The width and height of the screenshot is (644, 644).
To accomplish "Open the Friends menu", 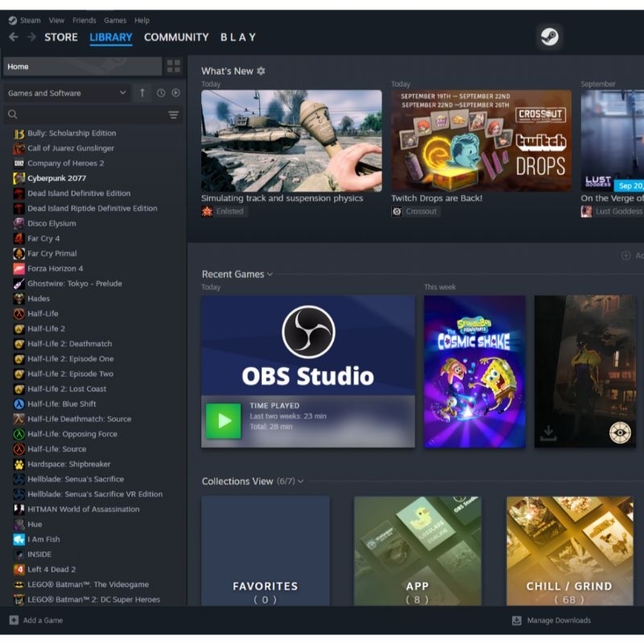I will (x=85, y=20).
